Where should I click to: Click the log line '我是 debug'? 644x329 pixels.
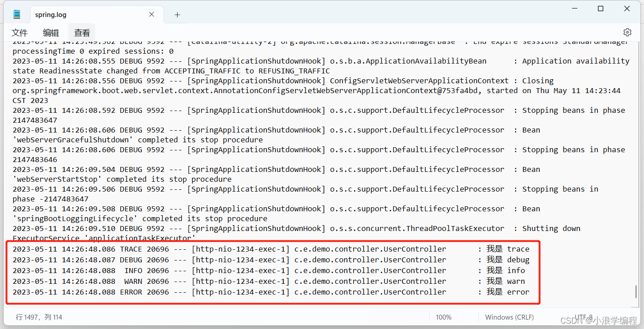[271, 260]
